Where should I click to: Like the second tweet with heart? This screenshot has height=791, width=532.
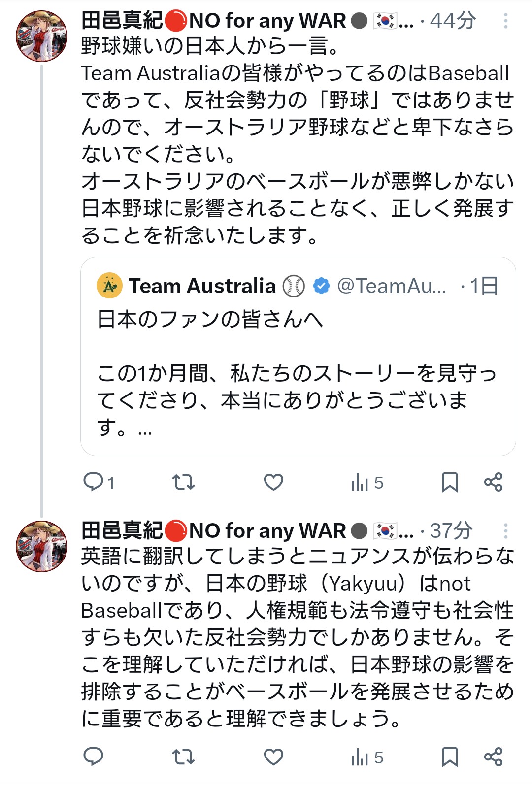(x=273, y=757)
